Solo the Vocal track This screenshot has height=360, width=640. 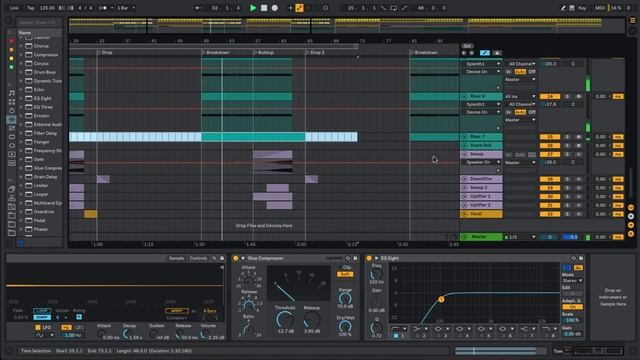pos(567,214)
